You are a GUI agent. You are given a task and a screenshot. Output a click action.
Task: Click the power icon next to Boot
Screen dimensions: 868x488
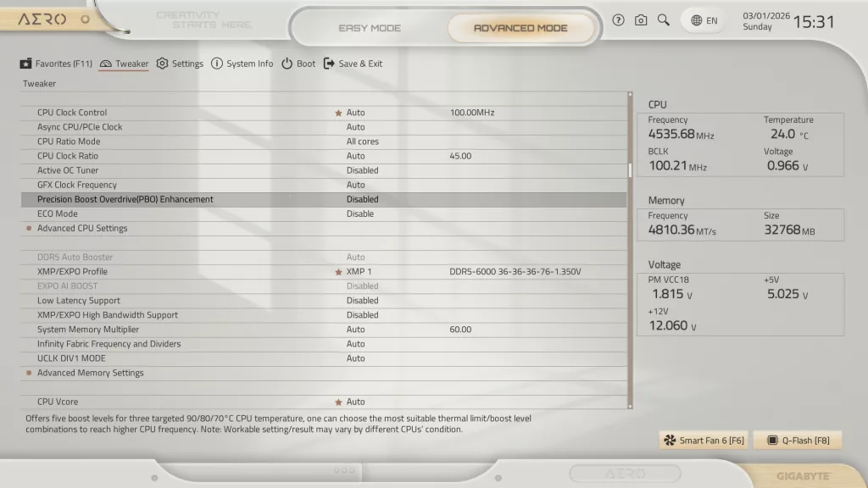288,64
